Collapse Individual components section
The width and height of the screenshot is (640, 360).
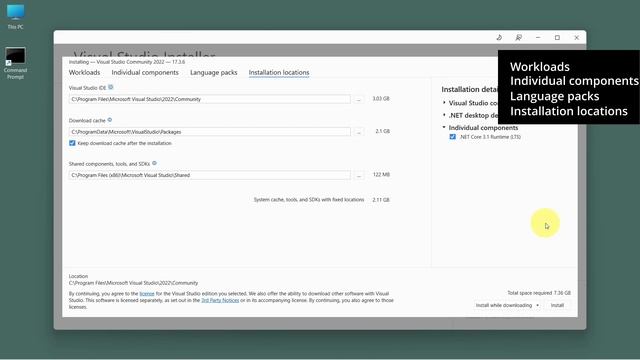coord(444,127)
